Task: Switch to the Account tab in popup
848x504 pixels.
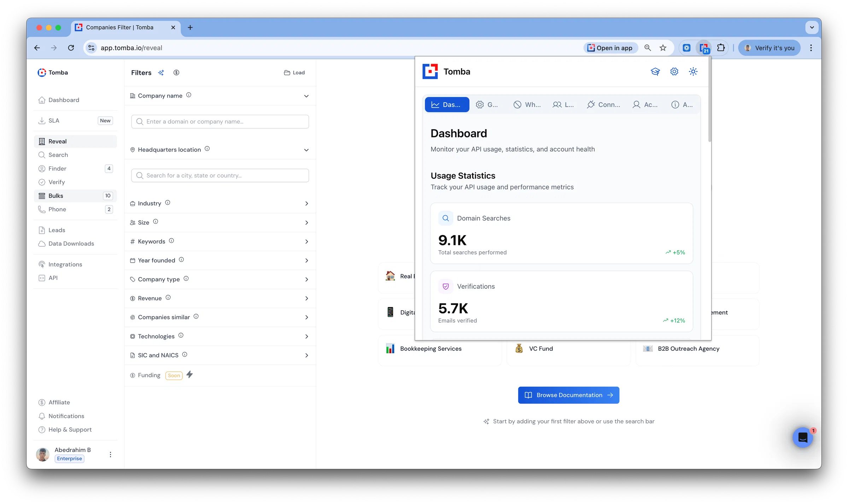Action: point(645,105)
